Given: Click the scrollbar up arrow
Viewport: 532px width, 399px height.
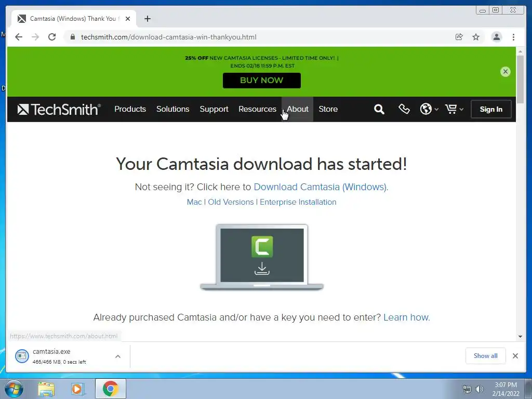Looking at the screenshot, I should pos(520,51).
